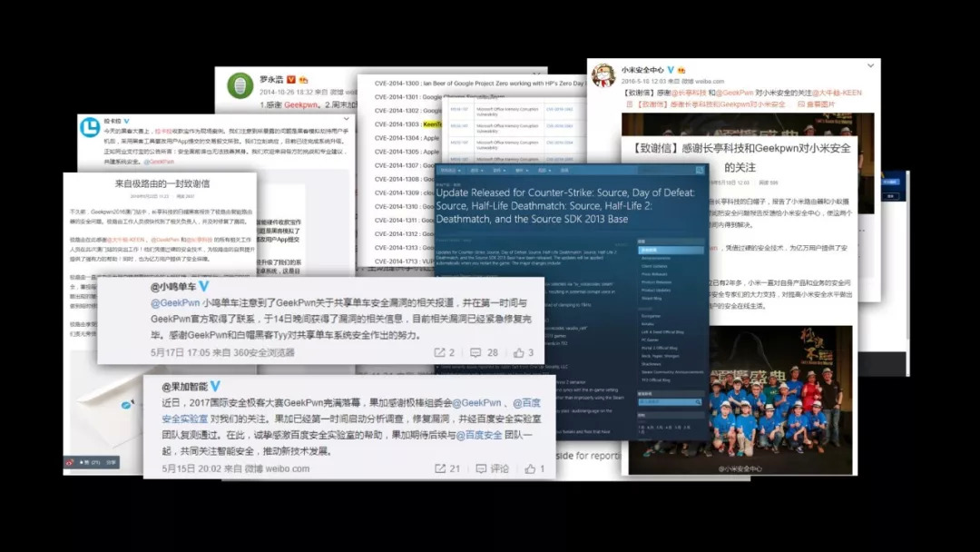
Task: Open 评论 comment icon on 果加智能 post
Action: pyautogui.click(x=481, y=468)
